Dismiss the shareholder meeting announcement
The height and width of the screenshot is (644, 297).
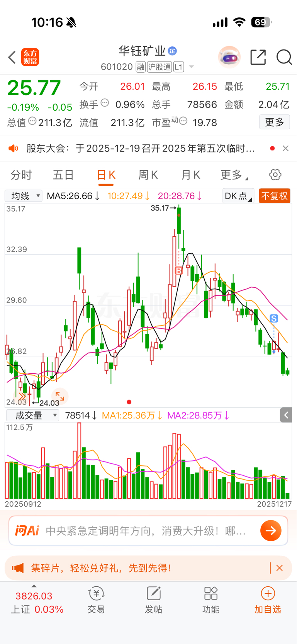click(x=285, y=149)
